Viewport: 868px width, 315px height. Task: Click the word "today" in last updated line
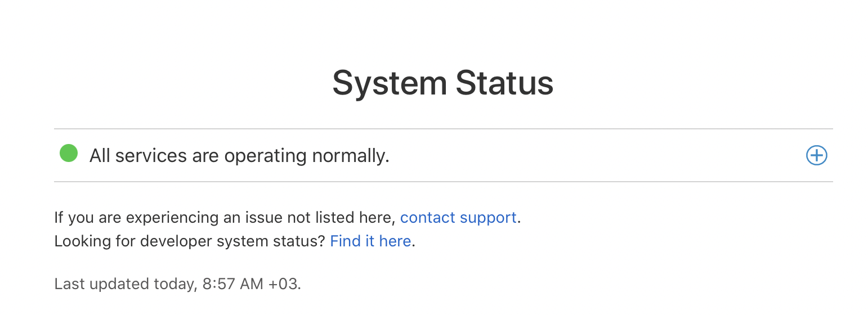(x=173, y=284)
